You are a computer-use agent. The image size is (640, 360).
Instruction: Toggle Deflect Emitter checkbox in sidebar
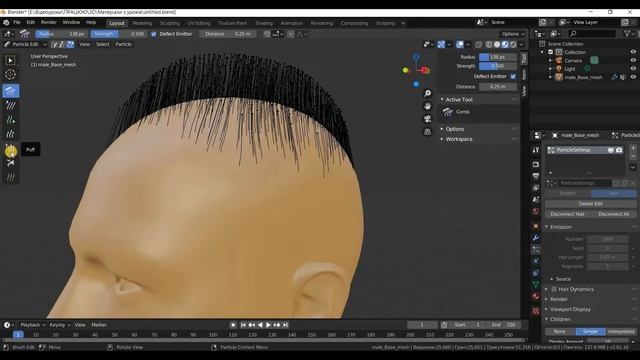[513, 76]
